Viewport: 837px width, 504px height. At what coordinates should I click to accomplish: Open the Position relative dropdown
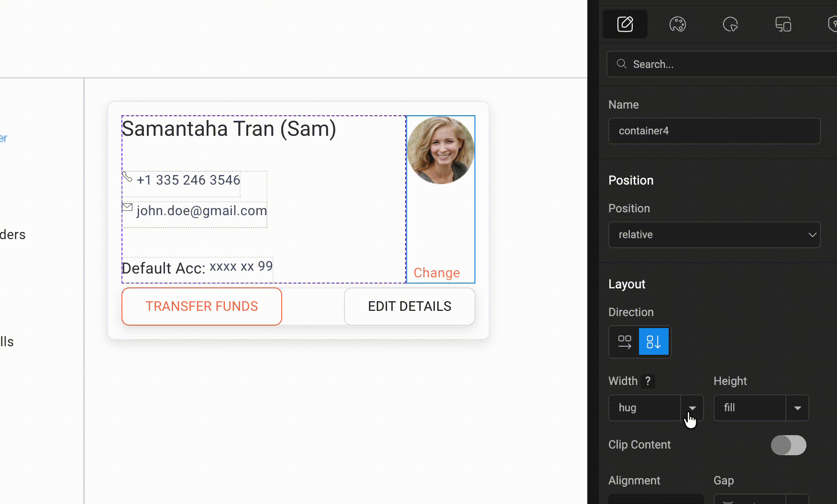(714, 235)
